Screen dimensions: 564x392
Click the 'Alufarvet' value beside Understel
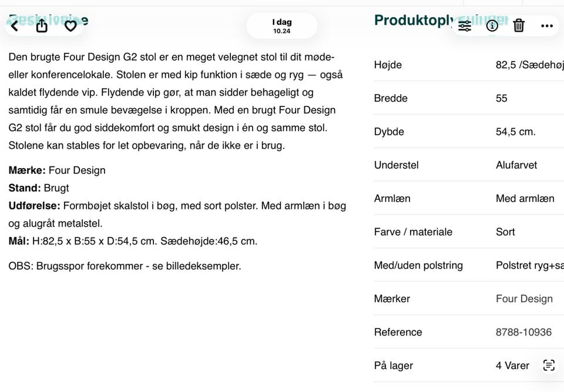coord(516,165)
